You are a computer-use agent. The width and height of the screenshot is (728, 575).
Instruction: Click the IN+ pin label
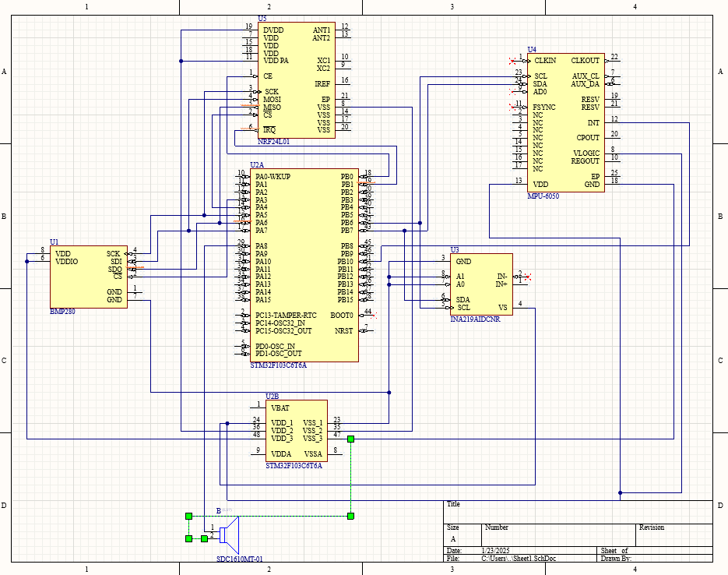coord(501,284)
